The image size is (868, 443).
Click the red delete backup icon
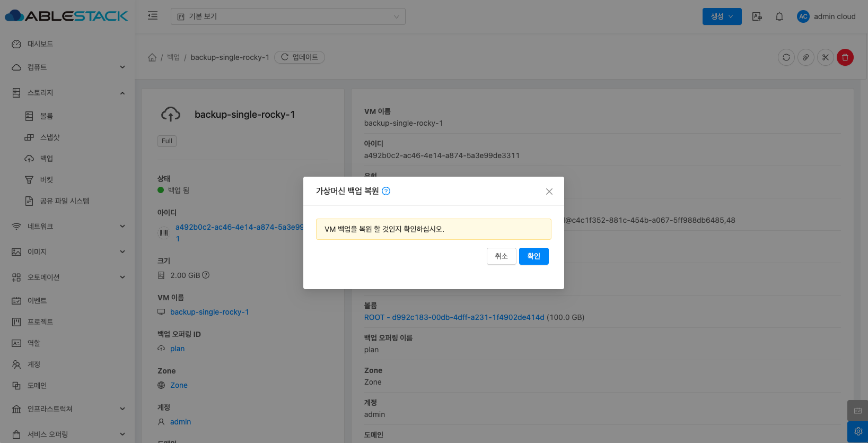[x=845, y=57]
